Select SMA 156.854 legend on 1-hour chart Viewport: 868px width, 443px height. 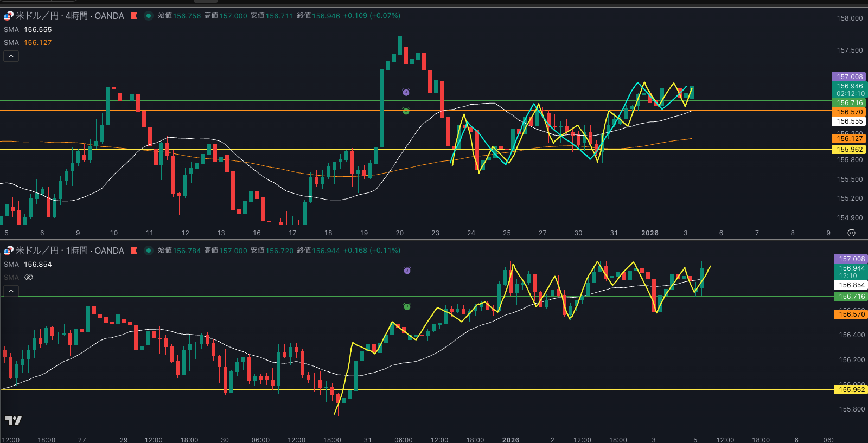28,265
